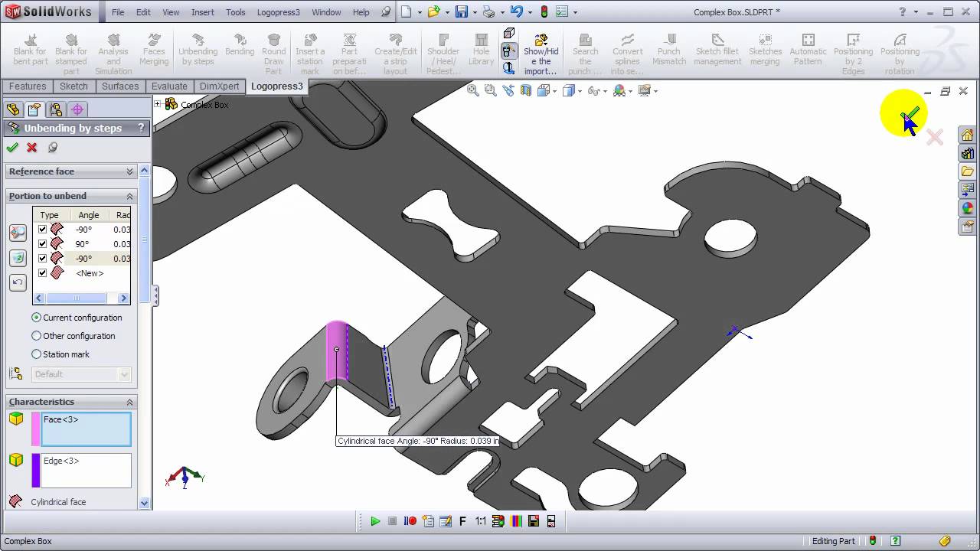The image size is (980, 551).
Task: Click the F icon in the bottom toolbar
Action: (x=462, y=521)
